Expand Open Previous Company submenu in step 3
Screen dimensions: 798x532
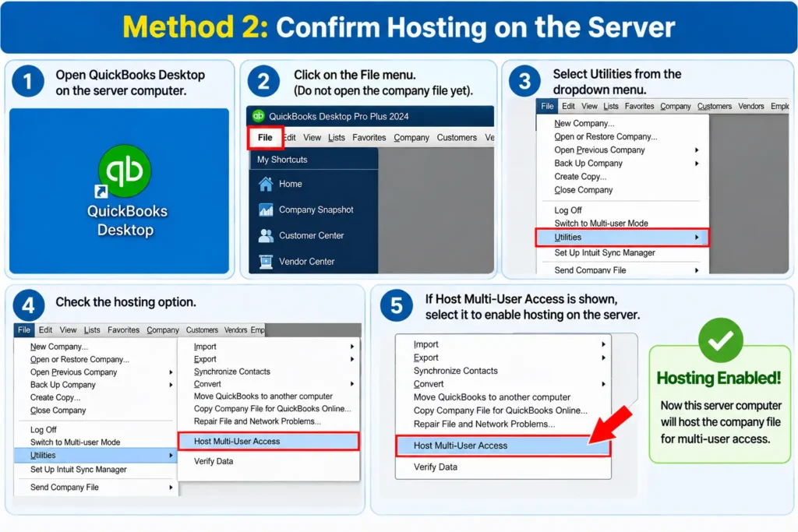(x=697, y=150)
